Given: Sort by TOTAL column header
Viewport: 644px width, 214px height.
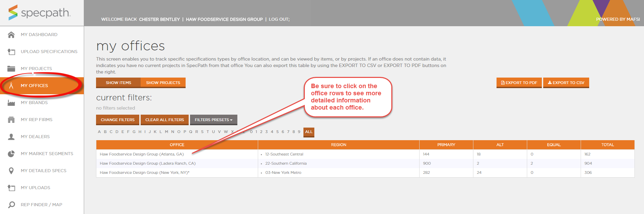Looking at the screenshot, I should click(x=608, y=145).
